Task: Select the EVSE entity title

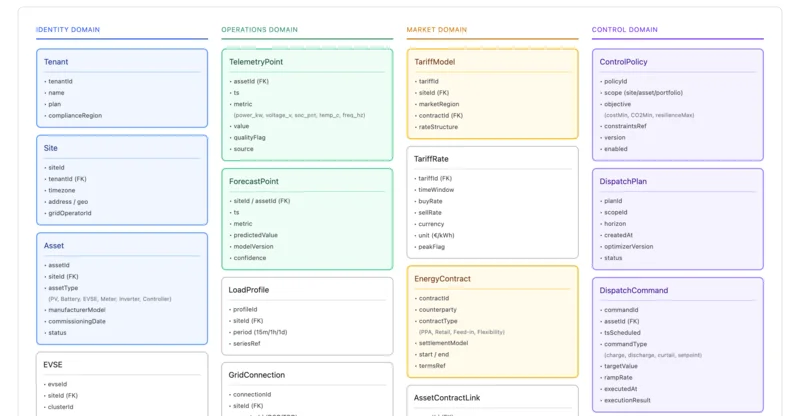Action: click(53, 365)
